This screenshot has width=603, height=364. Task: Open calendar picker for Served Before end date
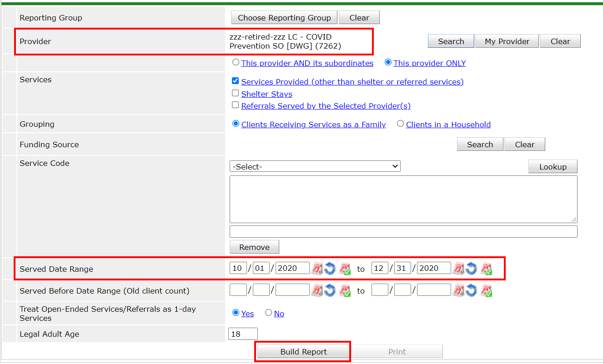(x=458, y=290)
